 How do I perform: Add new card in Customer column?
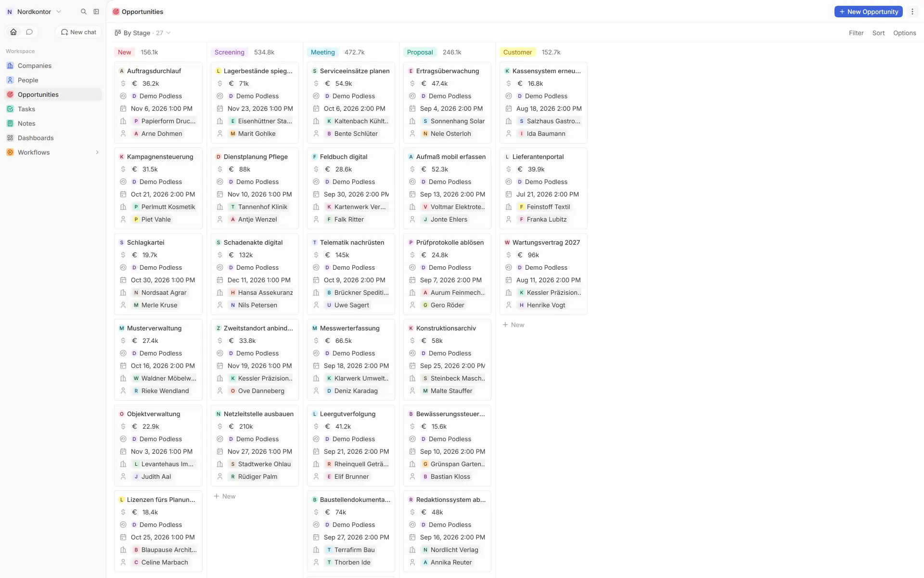(513, 325)
